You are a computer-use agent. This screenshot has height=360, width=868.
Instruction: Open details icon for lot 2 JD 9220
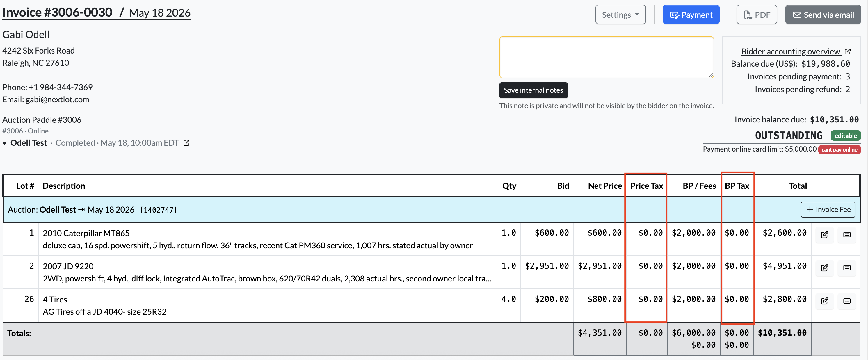point(847,268)
